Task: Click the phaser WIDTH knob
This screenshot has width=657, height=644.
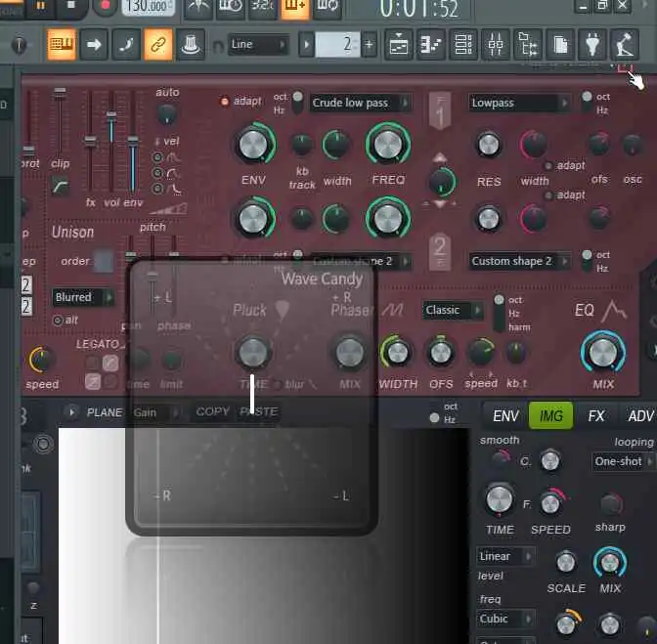Action: [x=397, y=353]
